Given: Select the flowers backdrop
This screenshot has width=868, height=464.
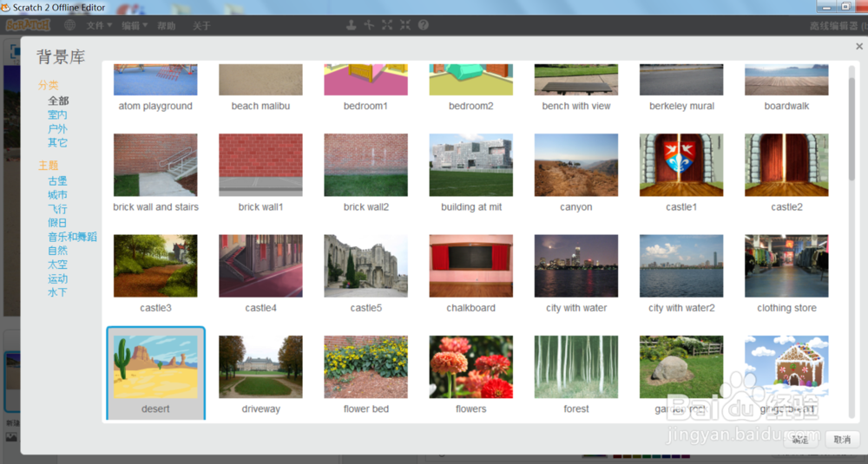Looking at the screenshot, I should [471, 375].
